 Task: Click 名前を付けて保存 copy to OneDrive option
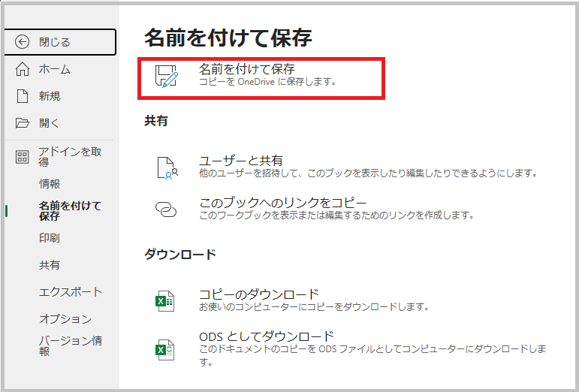click(261, 78)
